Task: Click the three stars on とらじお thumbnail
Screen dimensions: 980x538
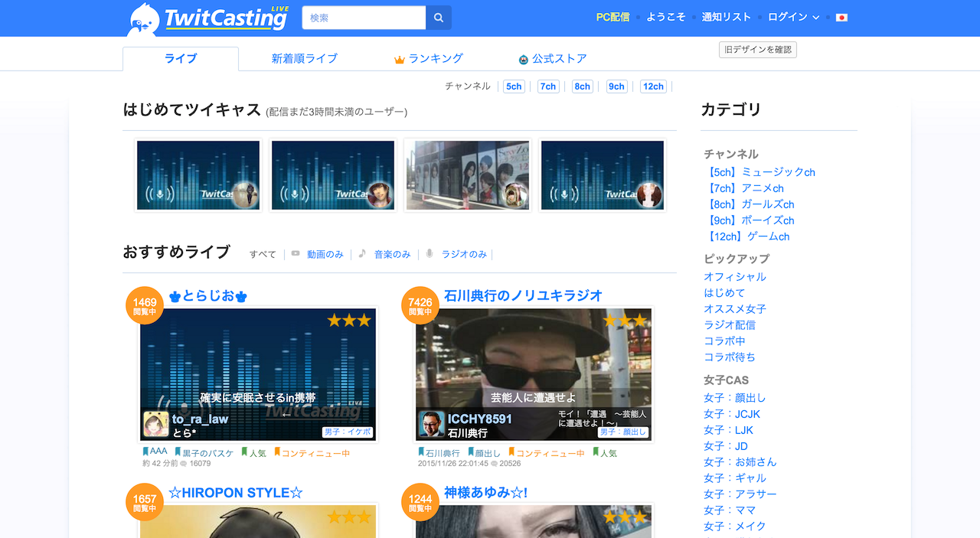Action: (349, 320)
